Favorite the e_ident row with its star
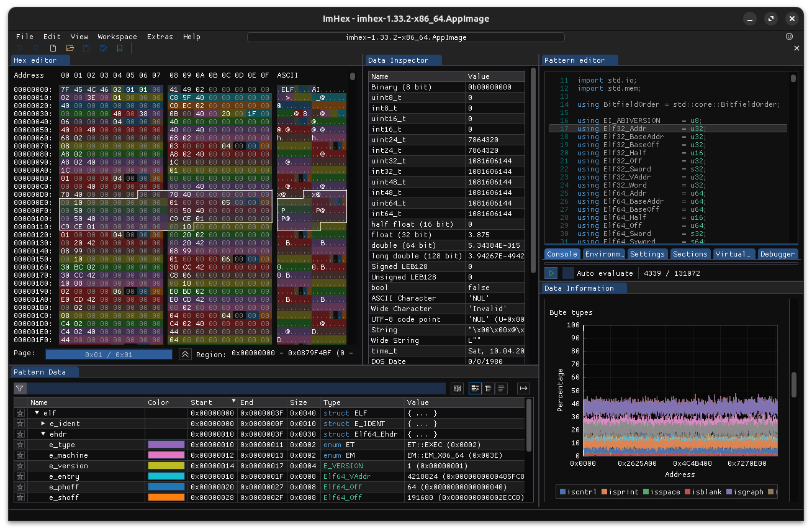 [20, 424]
